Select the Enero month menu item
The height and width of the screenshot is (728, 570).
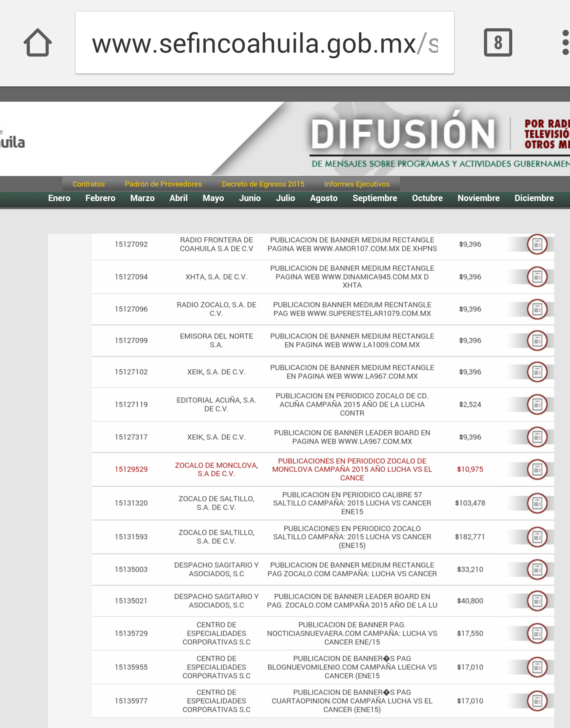[59, 198]
